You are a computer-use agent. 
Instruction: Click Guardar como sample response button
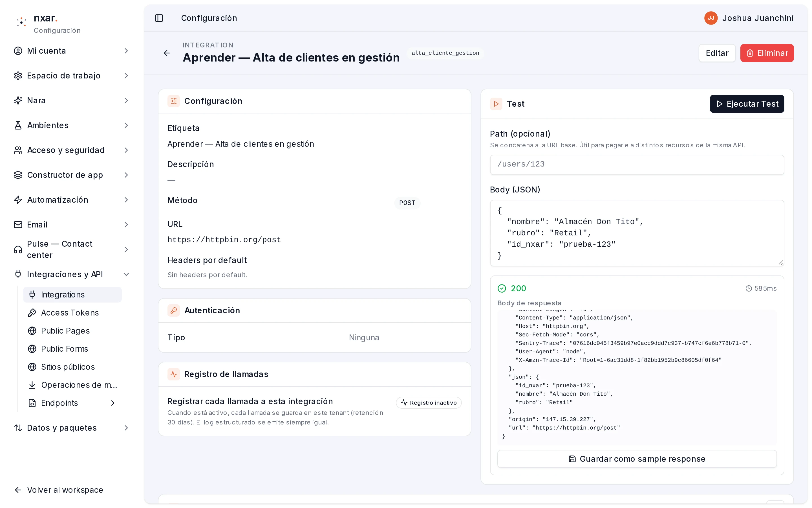coord(637,459)
